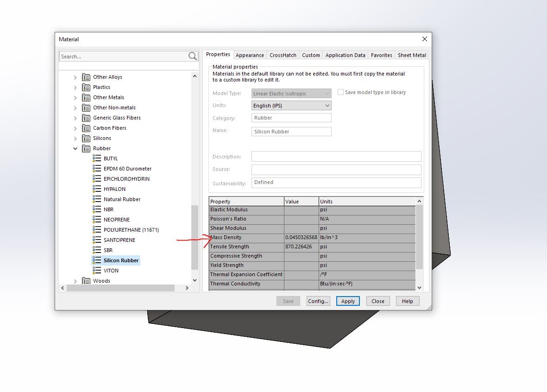Click the Other Metals folder icon
547x392 pixels.
86,97
